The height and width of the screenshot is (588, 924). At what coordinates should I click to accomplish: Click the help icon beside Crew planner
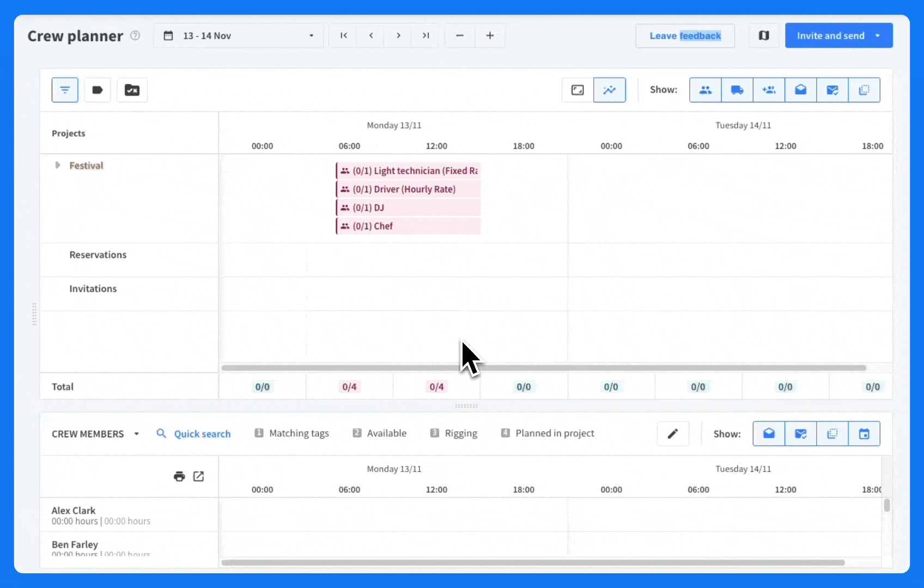(135, 35)
